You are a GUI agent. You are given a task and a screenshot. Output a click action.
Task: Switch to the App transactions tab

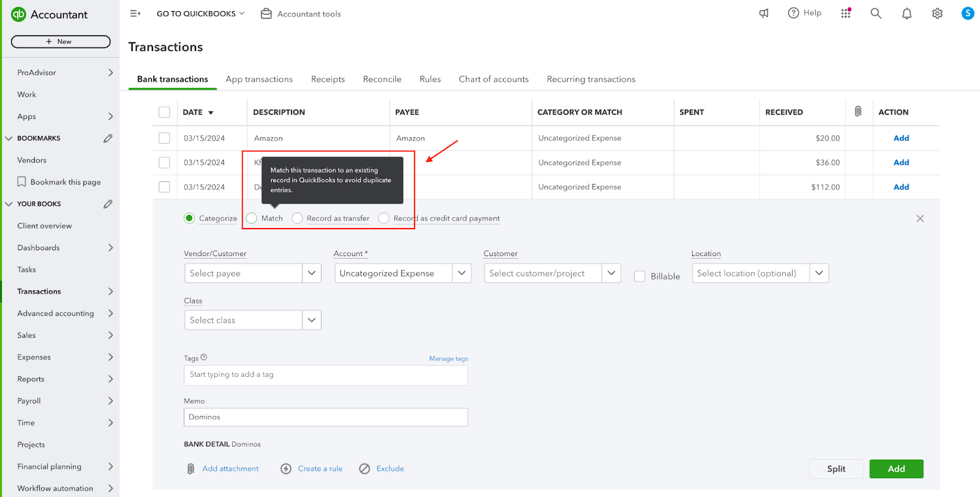coord(259,79)
